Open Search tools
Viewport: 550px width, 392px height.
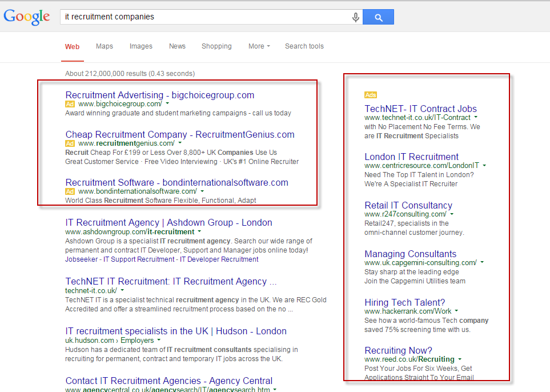point(304,46)
